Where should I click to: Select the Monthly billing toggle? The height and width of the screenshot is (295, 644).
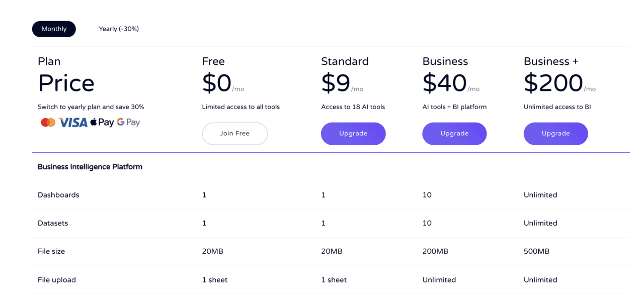click(x=54, y=29)
